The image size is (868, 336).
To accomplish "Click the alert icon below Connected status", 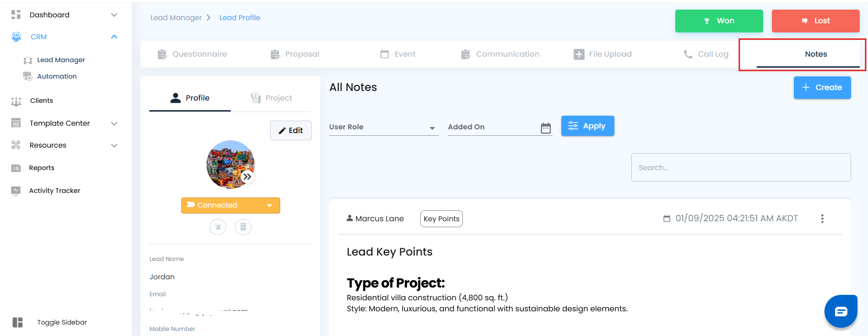I will [x=218, y=227].
